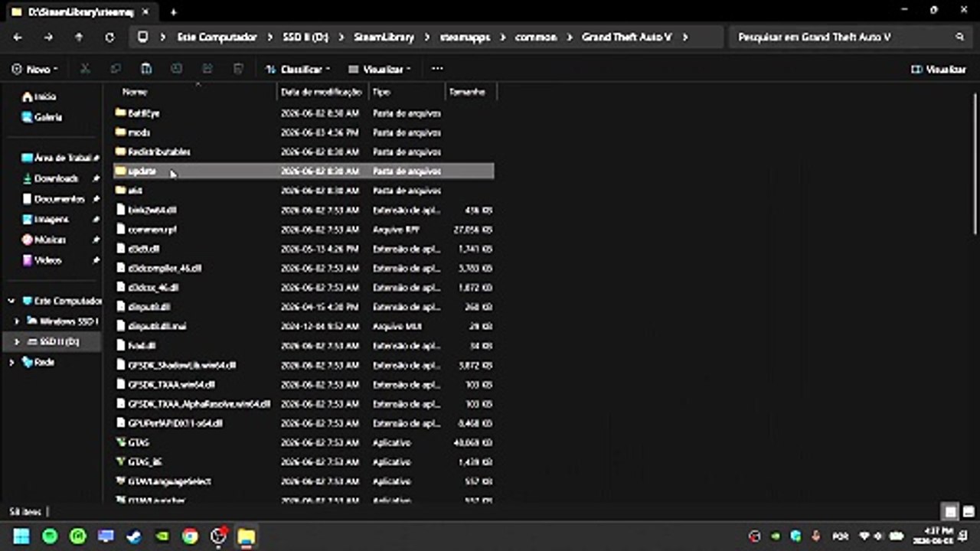This screenshot has width=980, height=551.
Task: Click common in the address breadcrumb
Action: pyautogui.click(x=536, y=37)
